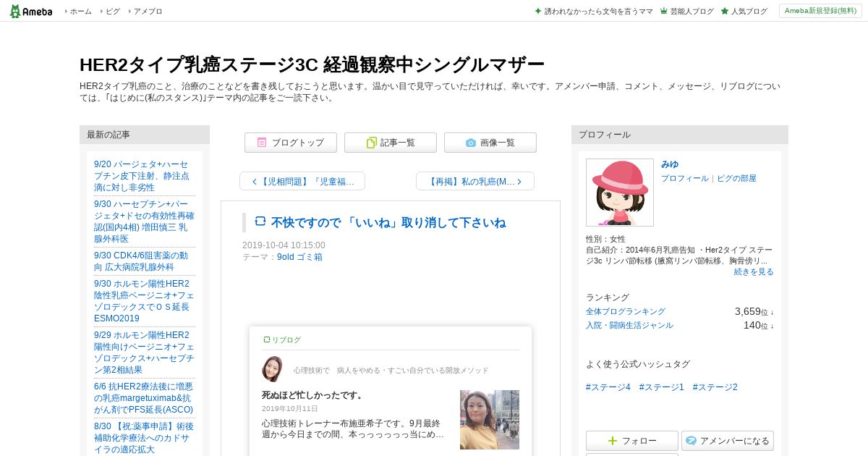Click the profile avatar image with pink hat
The width and height of the screenshot is (868, 456).
pos(620,193)
